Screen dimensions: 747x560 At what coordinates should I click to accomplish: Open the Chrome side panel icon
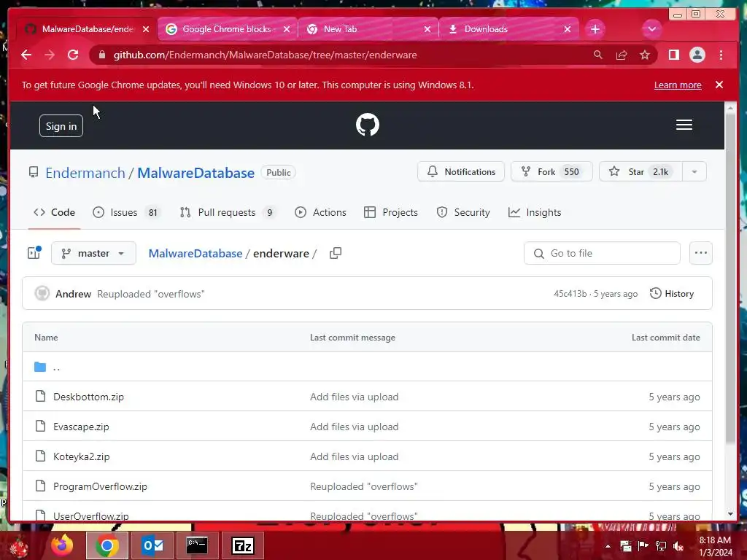pyautogui.click(x=673, y=55)
